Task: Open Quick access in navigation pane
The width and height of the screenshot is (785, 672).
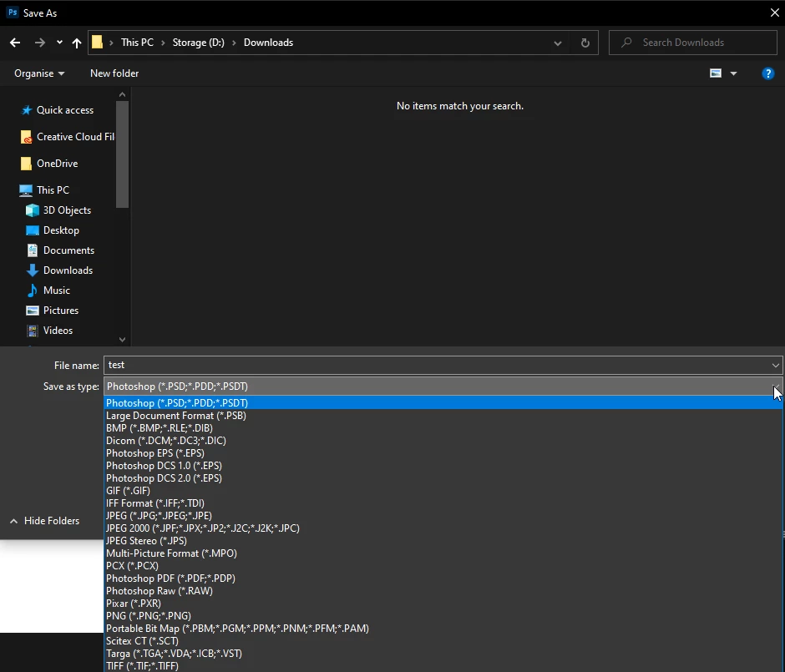Action: pyautogui.click(x=57, y=110)
